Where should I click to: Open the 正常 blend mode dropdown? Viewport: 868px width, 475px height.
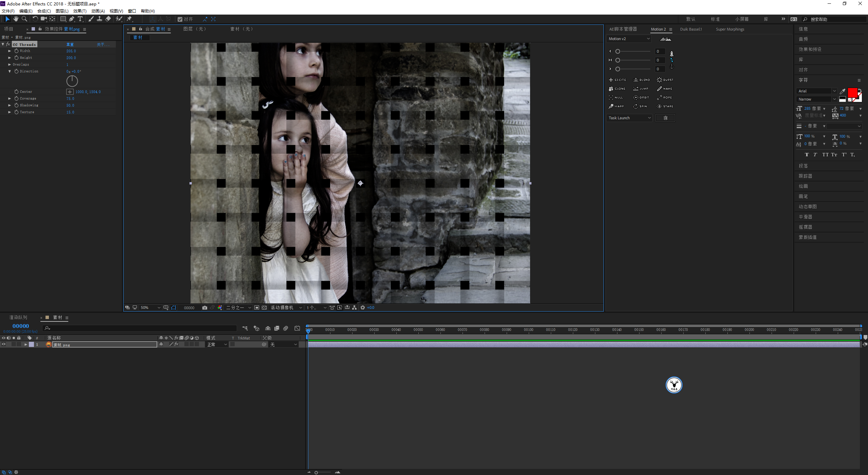217,345
